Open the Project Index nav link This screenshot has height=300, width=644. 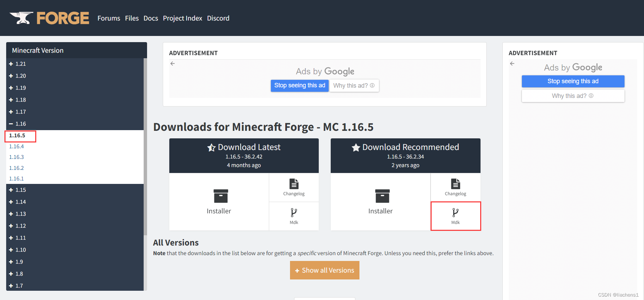click(182, 18)
